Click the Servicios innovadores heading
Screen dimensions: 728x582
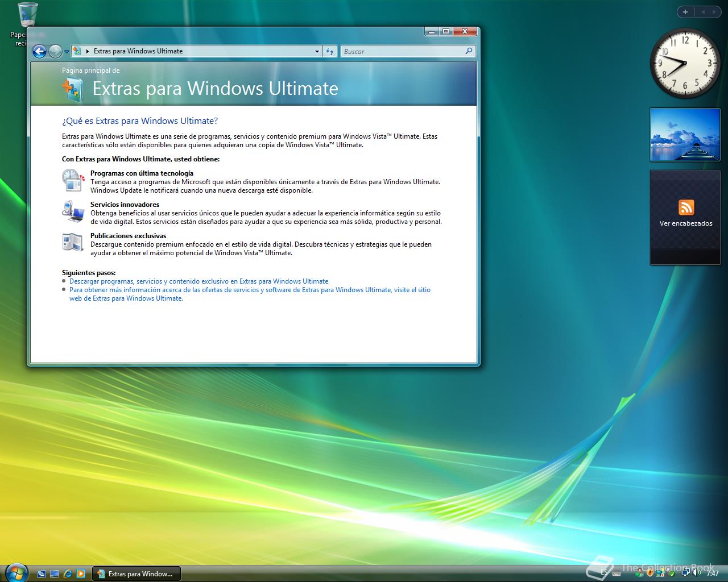point(125,205)
